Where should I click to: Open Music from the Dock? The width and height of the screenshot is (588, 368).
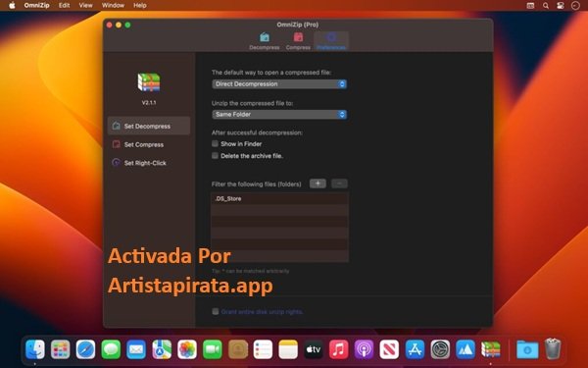(339, 349)
